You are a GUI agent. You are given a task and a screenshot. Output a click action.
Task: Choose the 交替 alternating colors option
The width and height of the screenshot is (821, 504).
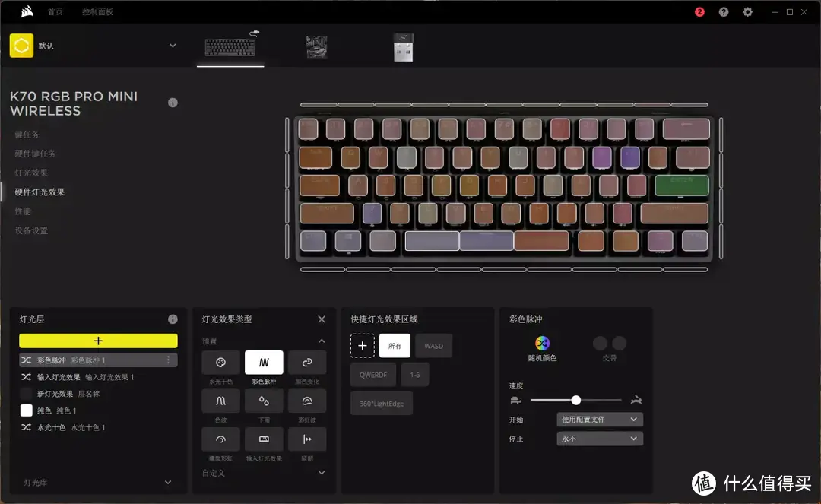point(610,349)
